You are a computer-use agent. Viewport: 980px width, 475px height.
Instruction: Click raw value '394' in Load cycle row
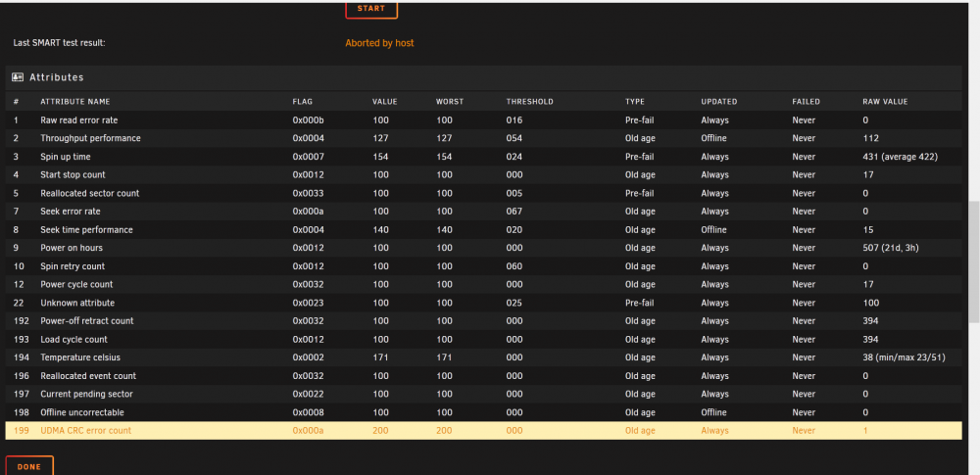870,340
